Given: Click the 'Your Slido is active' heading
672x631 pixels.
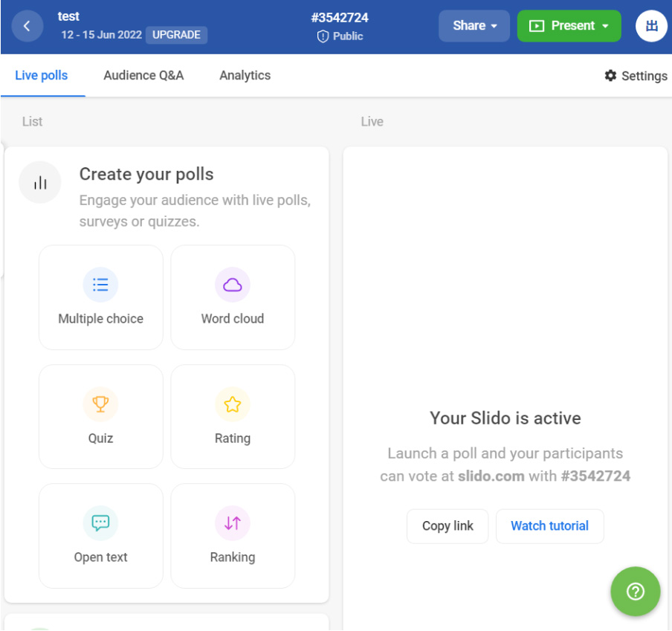Looking at the screenshot, I should (505, 418).
